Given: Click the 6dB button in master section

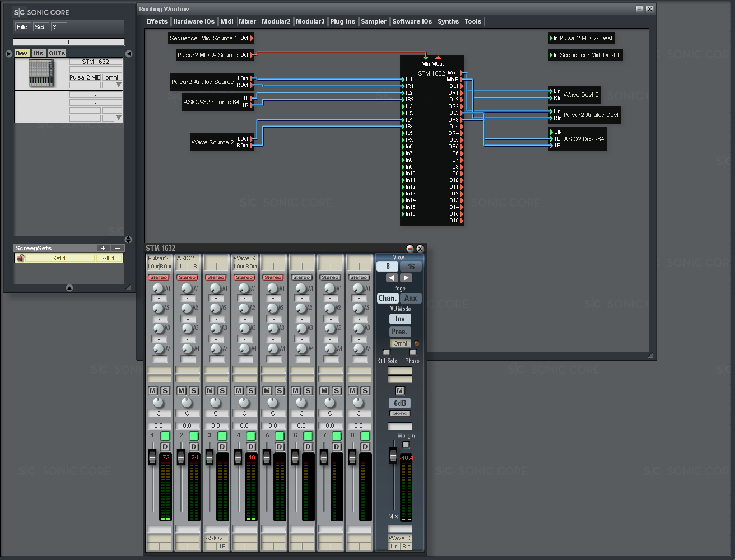Looking at the screenshot, I should point(400,403).
